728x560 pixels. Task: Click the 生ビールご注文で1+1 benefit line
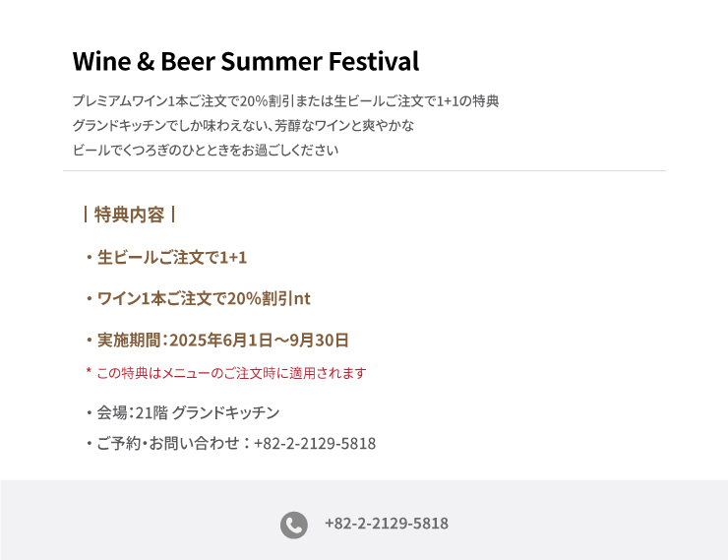point(165,257)
